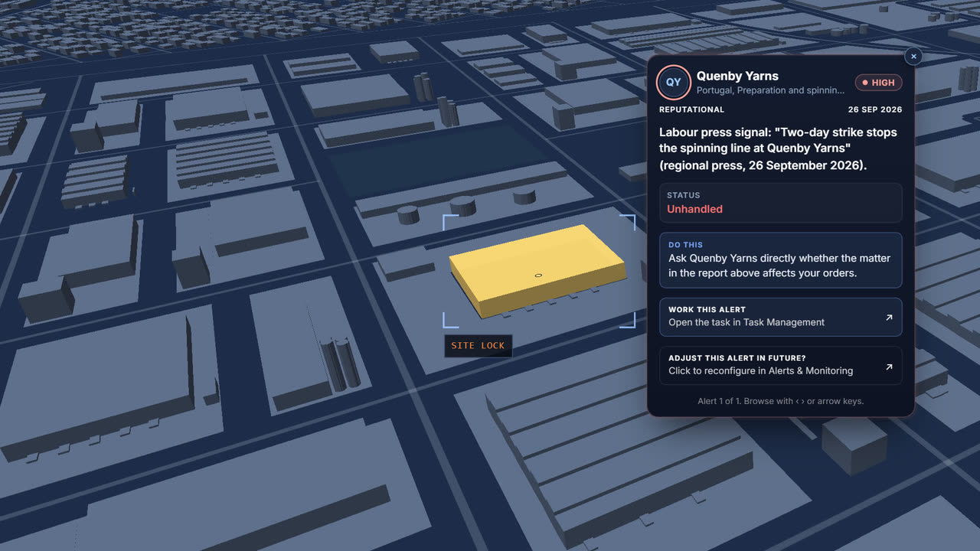Click the "Alert 1 of 1" browse hint
The image size is (980, 551).
pyautogui.click(x=780, y=401)
